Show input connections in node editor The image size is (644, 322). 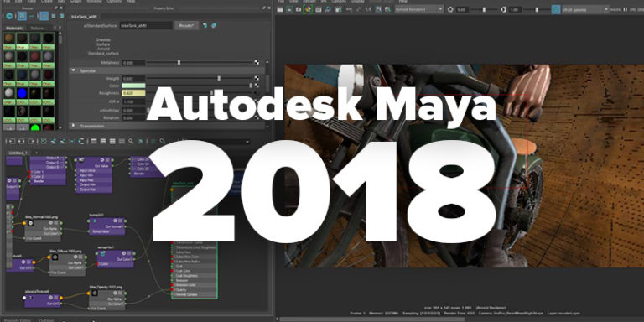[x=12, y=141]
